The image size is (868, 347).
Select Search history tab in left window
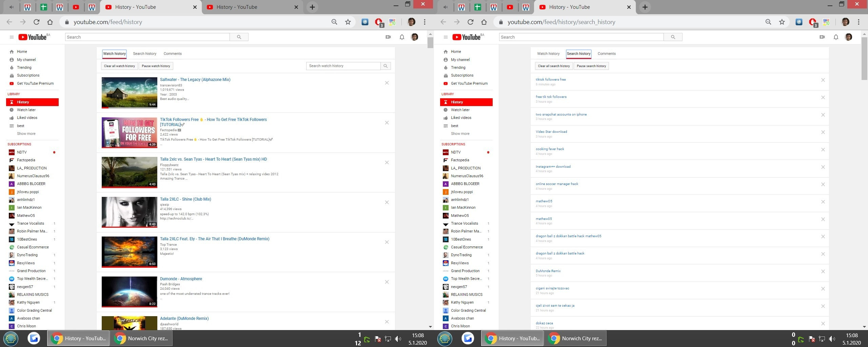pos(145,54)
